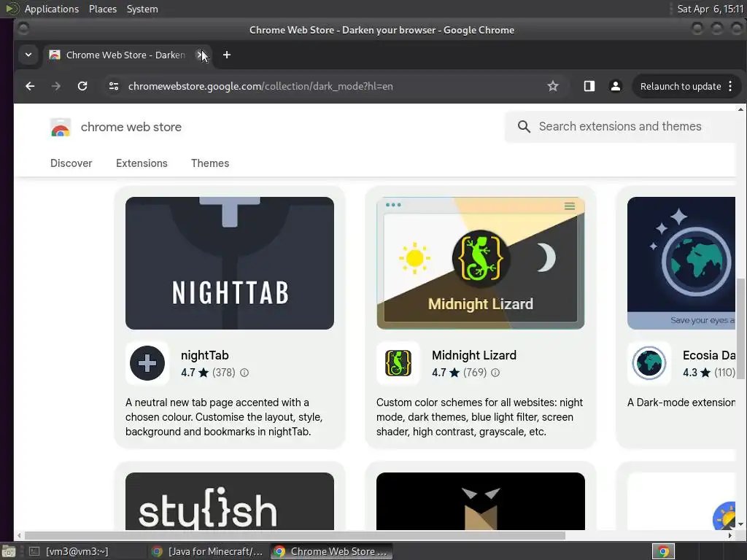Open the black owl-themed extension banner
This screenshot has width=747, height=560.
(x=480, y=501)
